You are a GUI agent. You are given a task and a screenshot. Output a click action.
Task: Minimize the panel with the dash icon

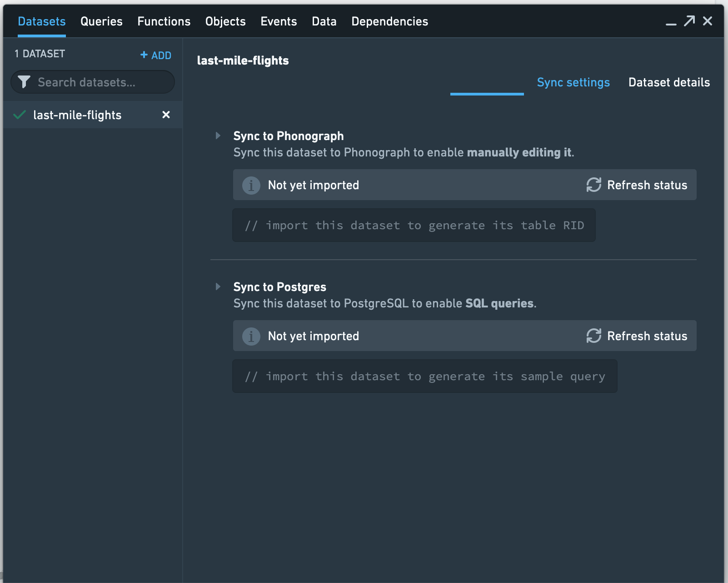tap(671, 24)
